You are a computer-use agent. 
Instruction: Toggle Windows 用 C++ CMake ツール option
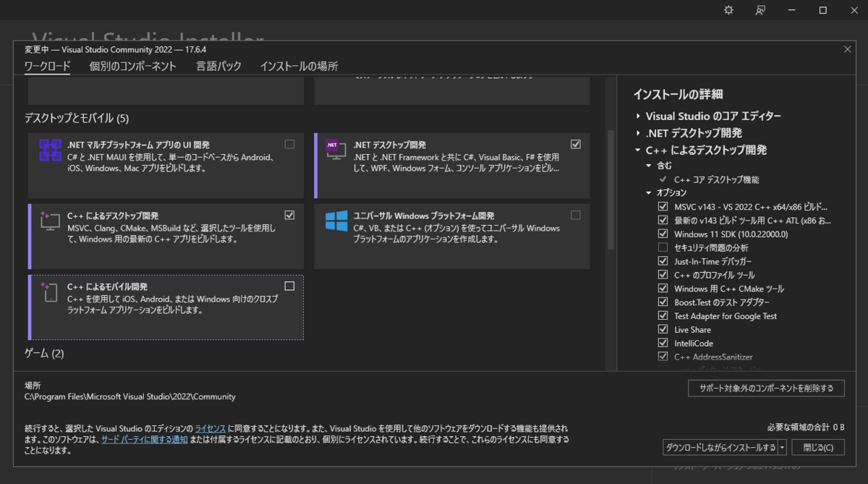click(663, 289)
